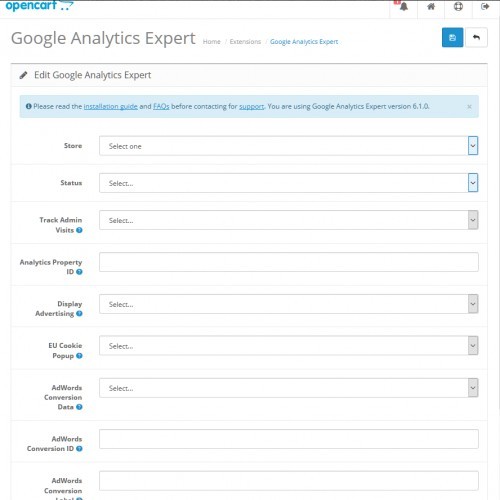500x500 pixels.
Task: Click Display Advertising help icon
Action: pos(79,313)
